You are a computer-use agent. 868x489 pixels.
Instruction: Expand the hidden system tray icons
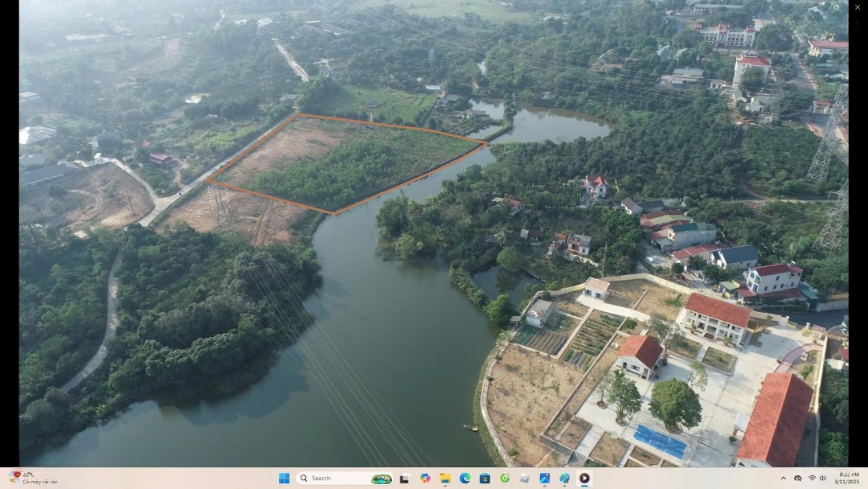(784, 479)
